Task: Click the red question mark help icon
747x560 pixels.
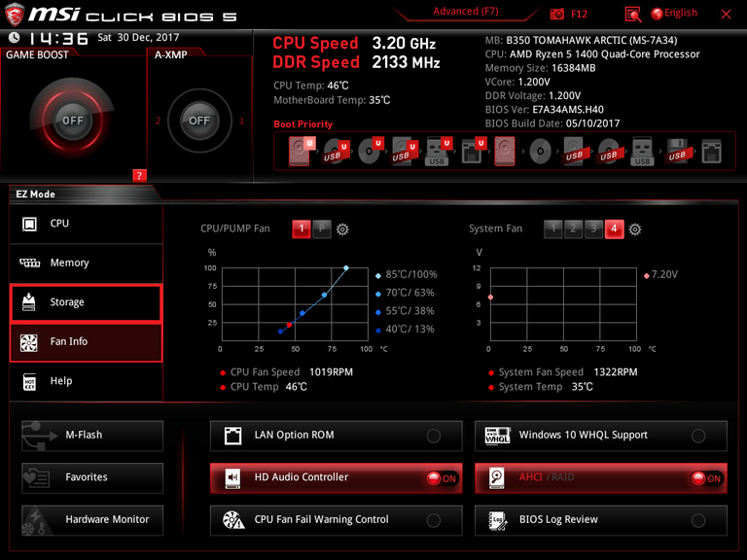Action: point(139,175)
